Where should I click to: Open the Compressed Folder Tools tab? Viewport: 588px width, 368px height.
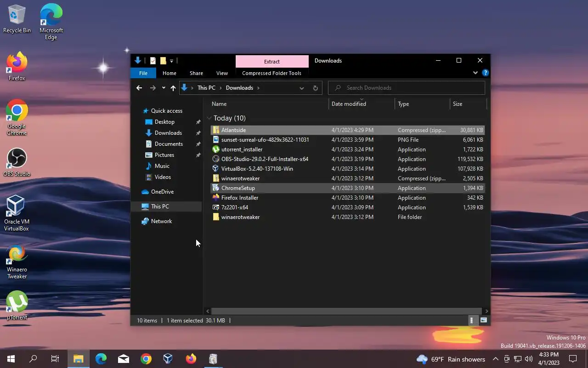pyautogui.click(x=271, y=73)
